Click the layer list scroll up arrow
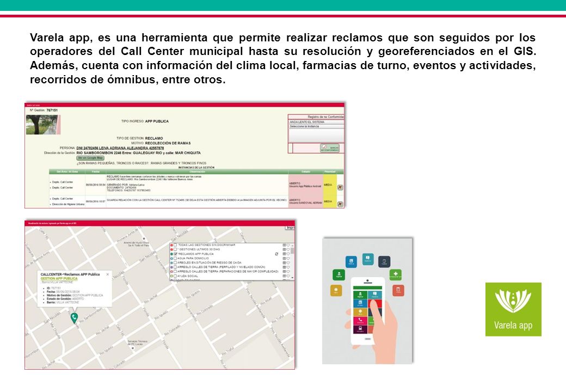Viewport: 566px width, 392px height. 292,246
